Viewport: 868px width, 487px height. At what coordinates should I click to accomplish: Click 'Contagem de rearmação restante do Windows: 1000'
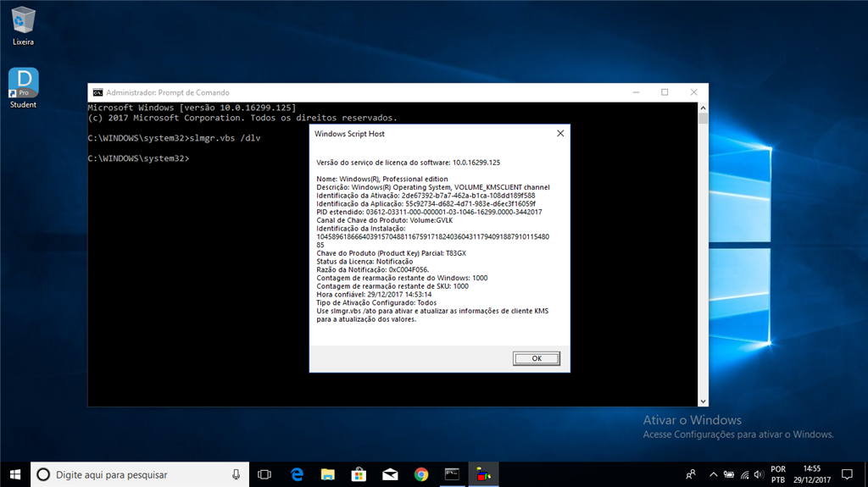(402, 278)
